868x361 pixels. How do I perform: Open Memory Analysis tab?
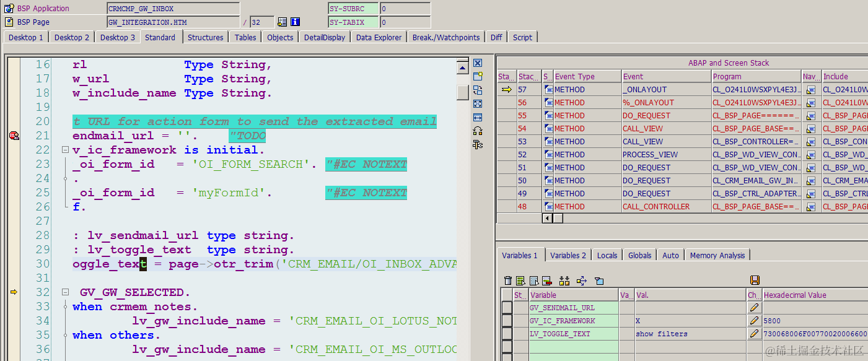coord(719,255)
